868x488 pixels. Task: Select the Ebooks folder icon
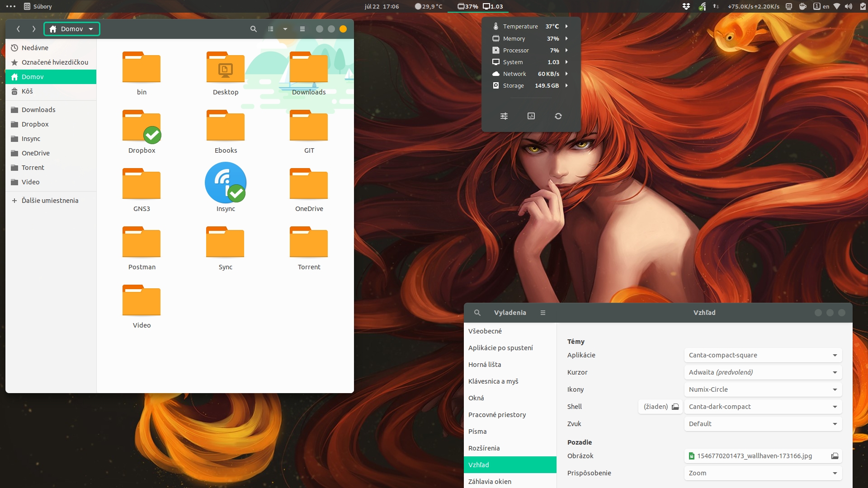(x=226, y=126)
